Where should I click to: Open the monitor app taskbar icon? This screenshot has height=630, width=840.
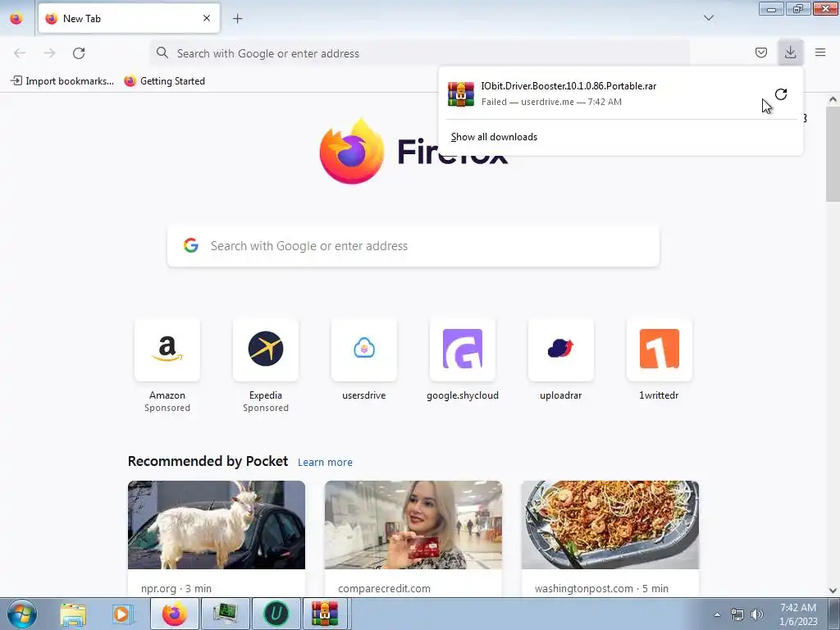pos(226,614)
